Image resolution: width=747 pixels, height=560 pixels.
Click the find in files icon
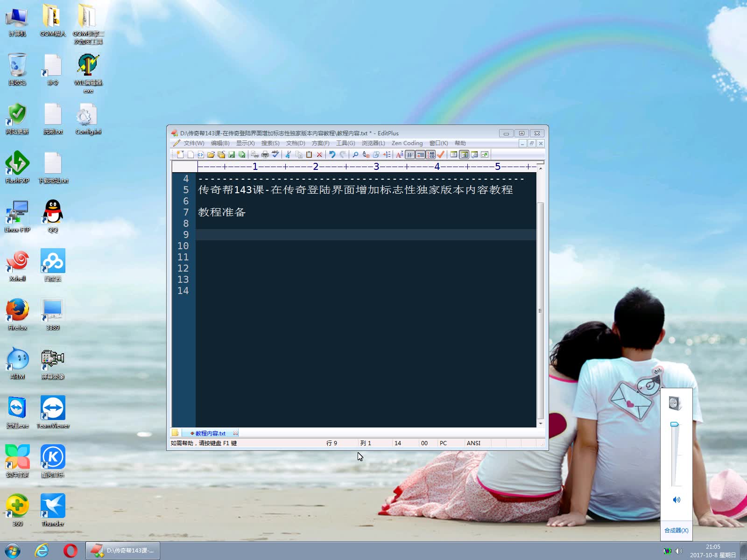click(x=376, y=154)
